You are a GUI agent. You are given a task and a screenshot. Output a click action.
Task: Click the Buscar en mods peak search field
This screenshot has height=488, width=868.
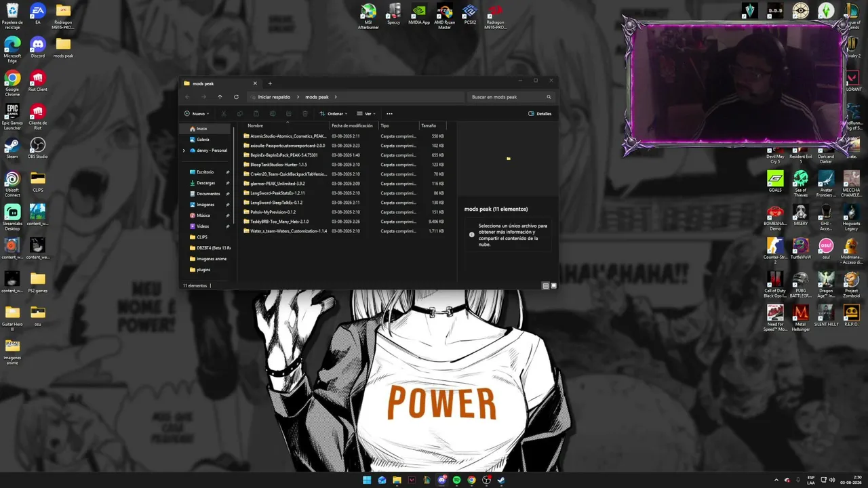pyautogui.click(x=511, y=97)
